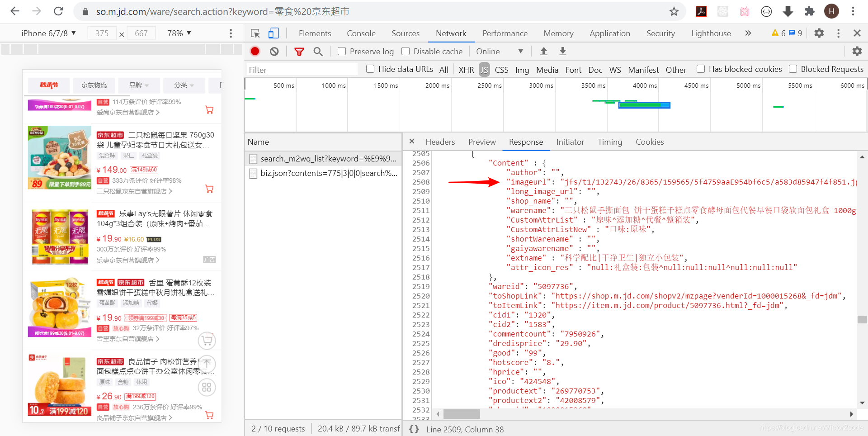Switch to the Elements tab
868x436 pixels.
[x=315, y=33]
